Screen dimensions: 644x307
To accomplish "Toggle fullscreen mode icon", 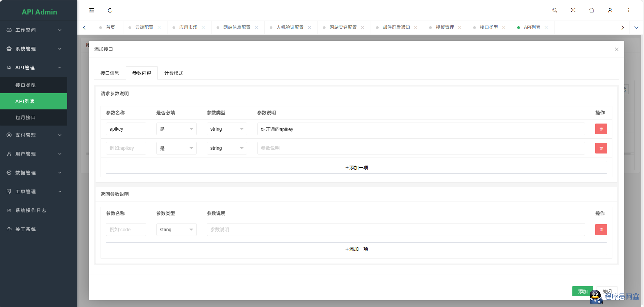I will pos(573,10).
